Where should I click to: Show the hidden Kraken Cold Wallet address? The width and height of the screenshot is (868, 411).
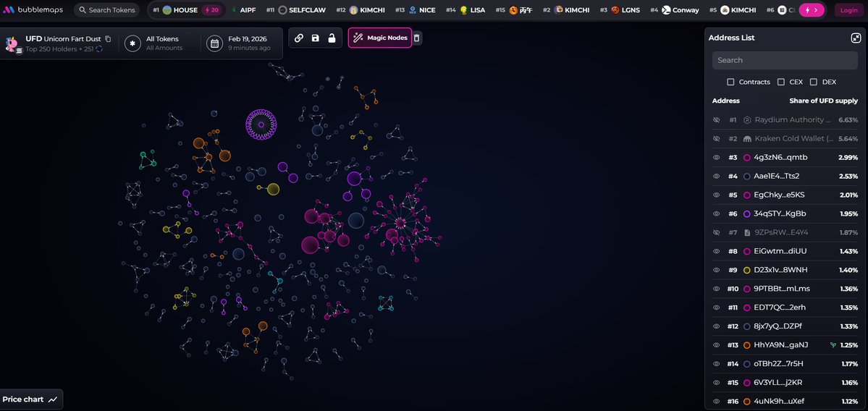tap(716, 139)
